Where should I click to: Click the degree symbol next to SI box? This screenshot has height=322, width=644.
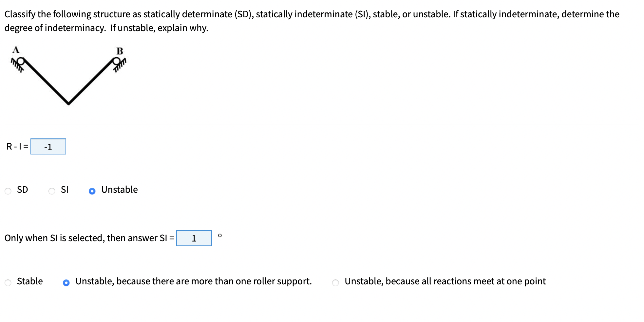[x=220, y=235]
